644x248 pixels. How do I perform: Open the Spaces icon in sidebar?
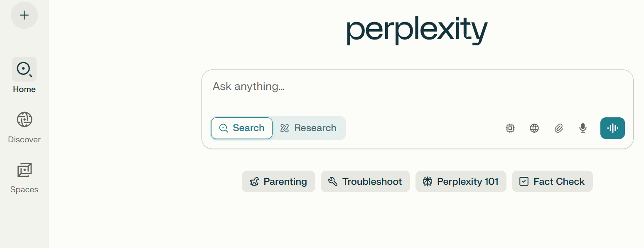click(24, 170)
